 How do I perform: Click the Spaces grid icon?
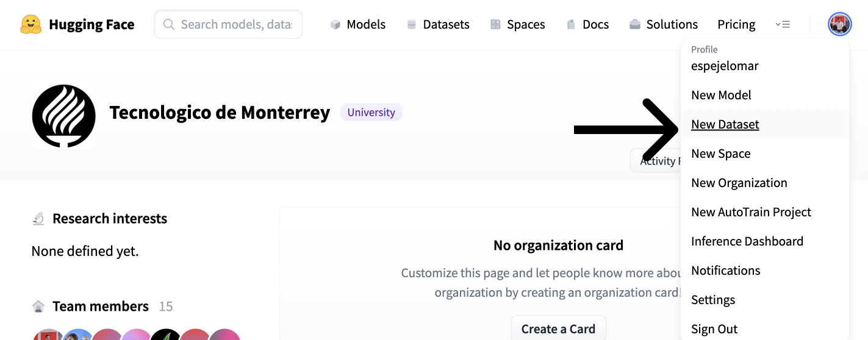click(x=495, y=24)
